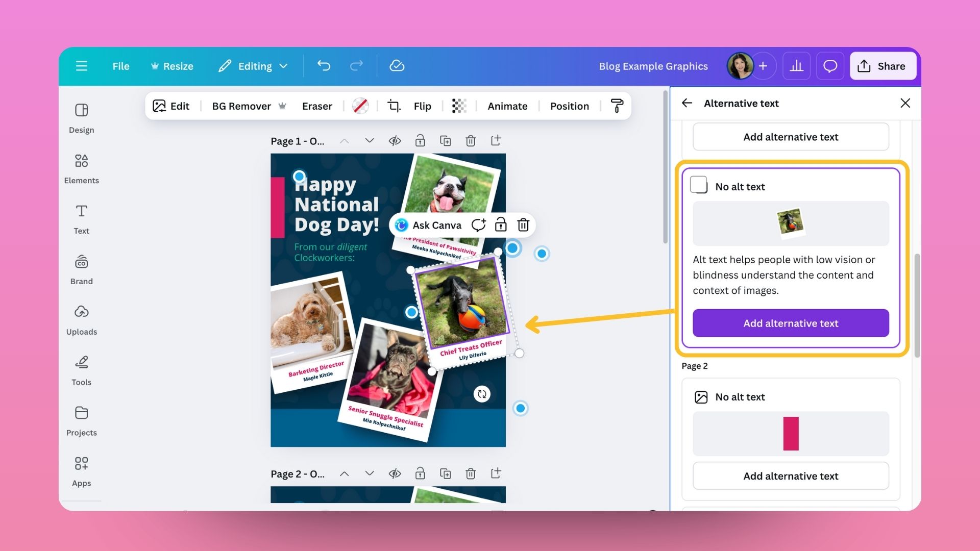
Task: Open the Text panel in sidebar
Action: [x=81, y=218]
